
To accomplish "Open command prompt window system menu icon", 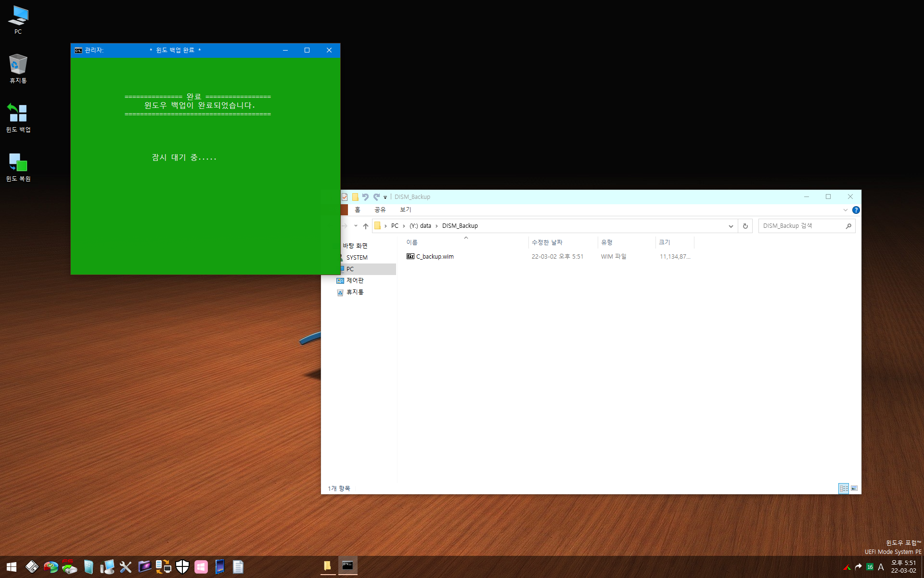I will pos(78,50).
